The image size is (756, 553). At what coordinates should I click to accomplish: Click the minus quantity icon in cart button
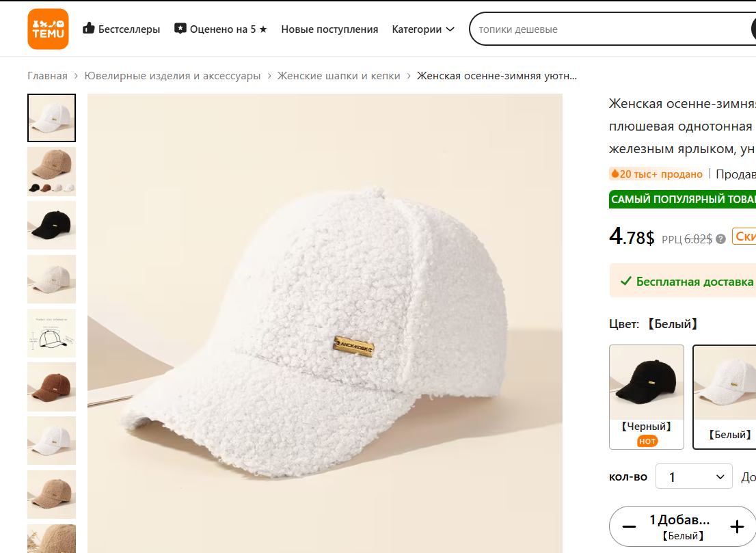click(x=629, y=526)
